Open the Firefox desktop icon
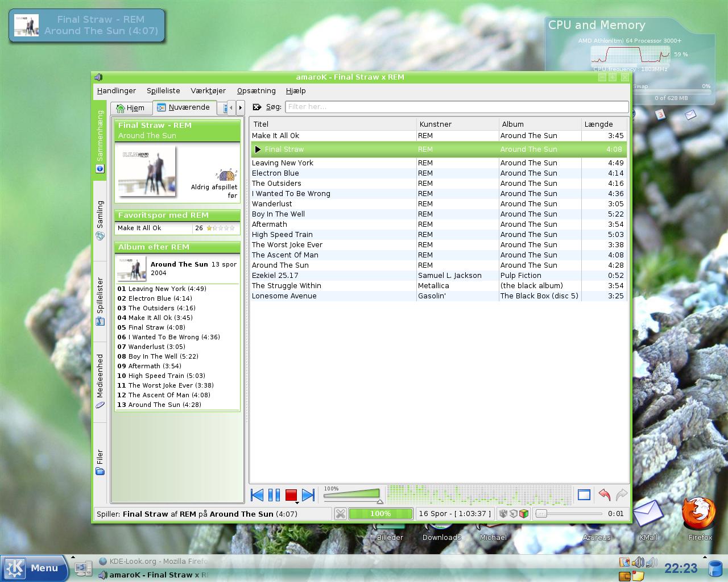Viewport: 728px width, 582px height. 700,518
